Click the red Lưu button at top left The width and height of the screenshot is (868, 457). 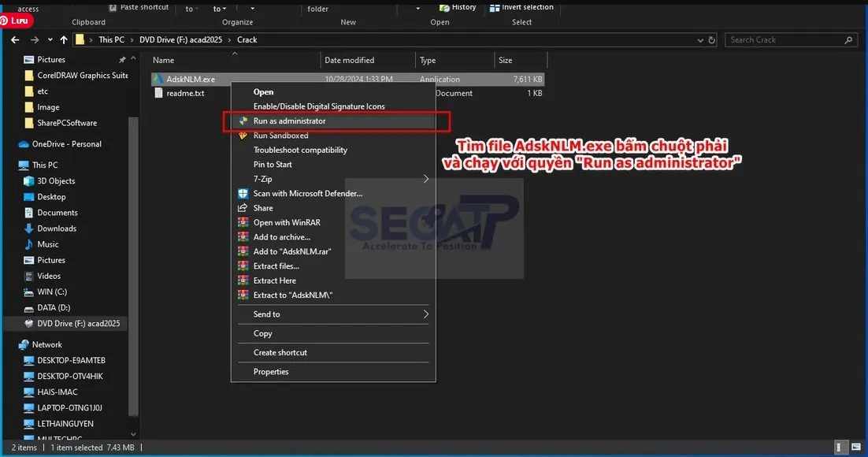tap(16, 20)
